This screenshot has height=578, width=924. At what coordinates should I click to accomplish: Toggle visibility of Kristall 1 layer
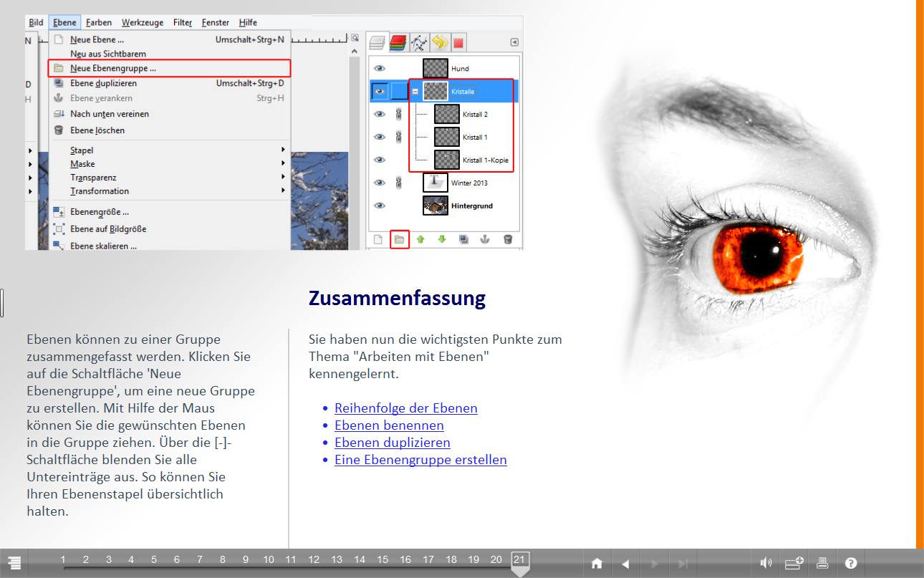pyautogui.click(x=380, y=137)
